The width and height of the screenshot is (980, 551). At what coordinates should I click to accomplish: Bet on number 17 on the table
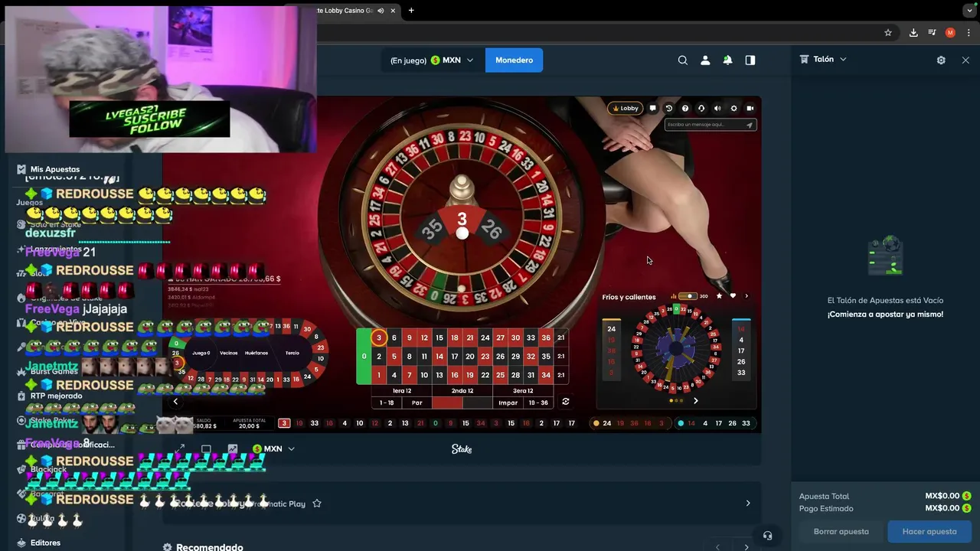point(455,356)
